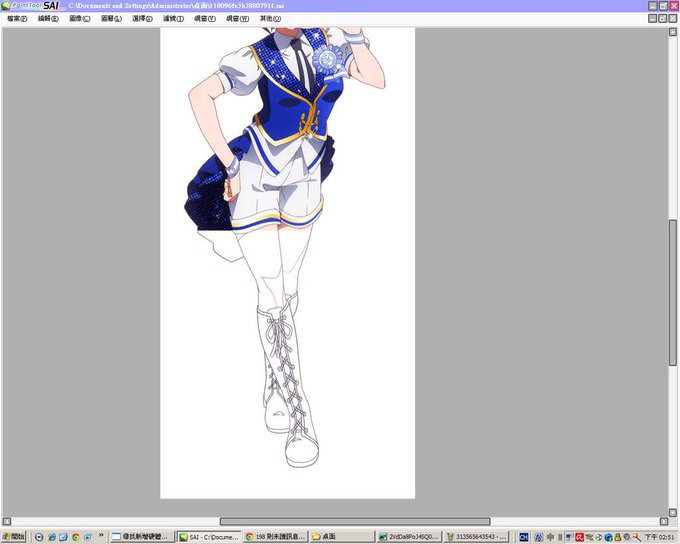Screen dimensions: 680x544
Task: Click the lace-up boot line art on canvas
Action: tap(288, 382)
